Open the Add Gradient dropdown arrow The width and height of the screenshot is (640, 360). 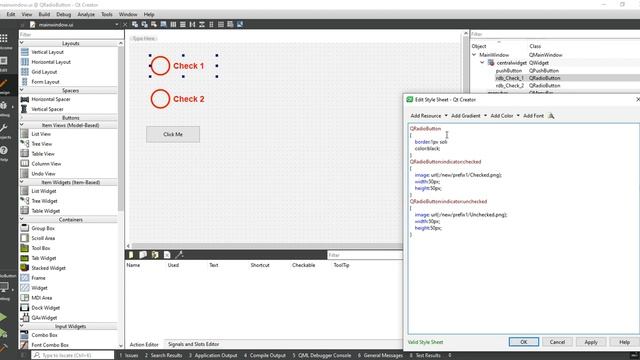click(485, 116)
